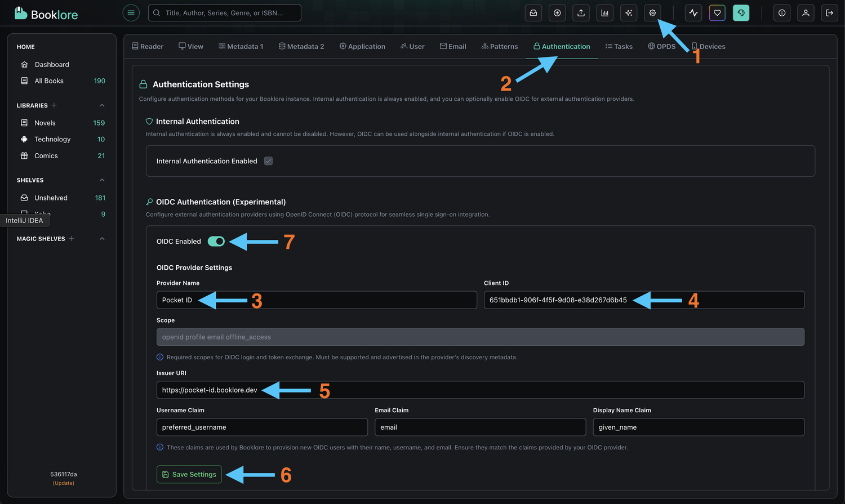Open the hamburger menu beside the search bar
845x504 pixels.
(131, 12)
